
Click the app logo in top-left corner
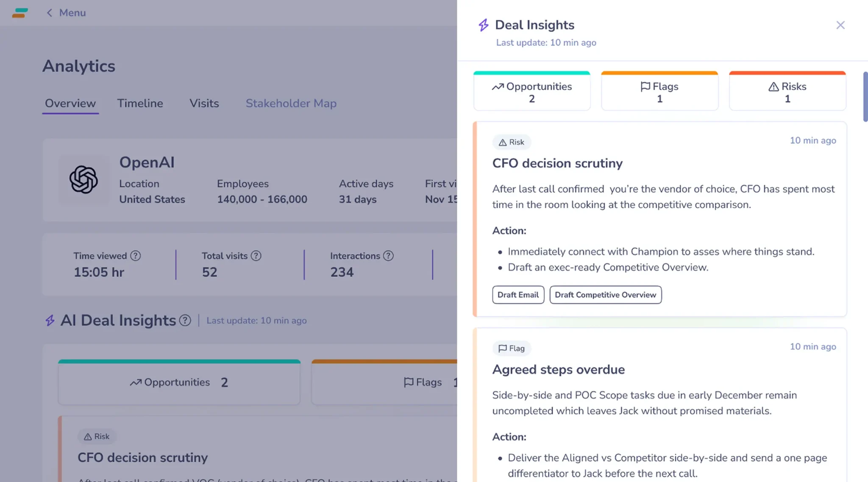coord(20,13)
